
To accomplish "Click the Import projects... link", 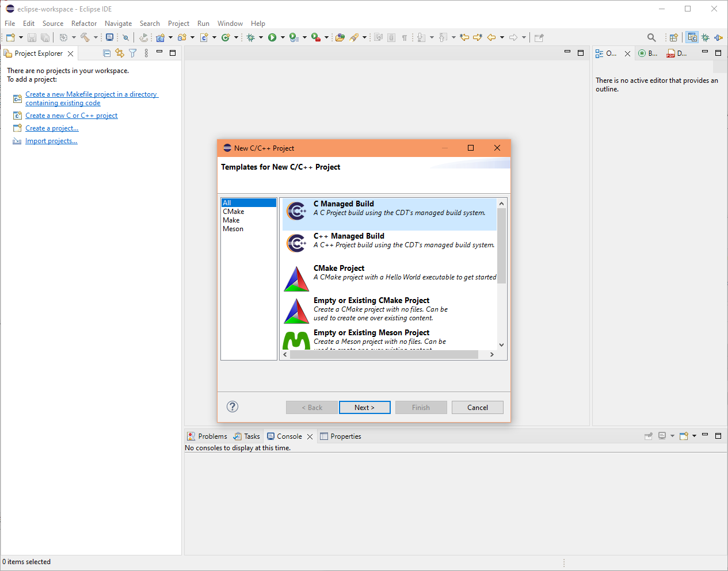I will point(51,141).
